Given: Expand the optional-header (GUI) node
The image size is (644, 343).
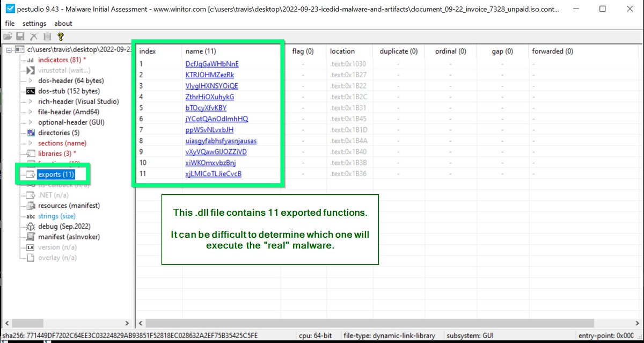Looking at the screenshot, I should tap(31, 122).
